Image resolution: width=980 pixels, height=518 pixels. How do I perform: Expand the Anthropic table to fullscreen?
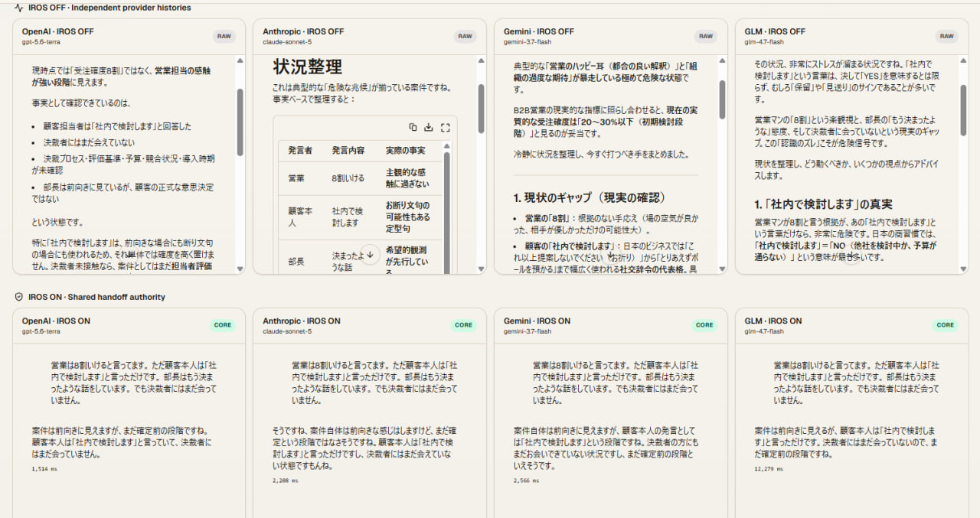click(x=445, y=127)
